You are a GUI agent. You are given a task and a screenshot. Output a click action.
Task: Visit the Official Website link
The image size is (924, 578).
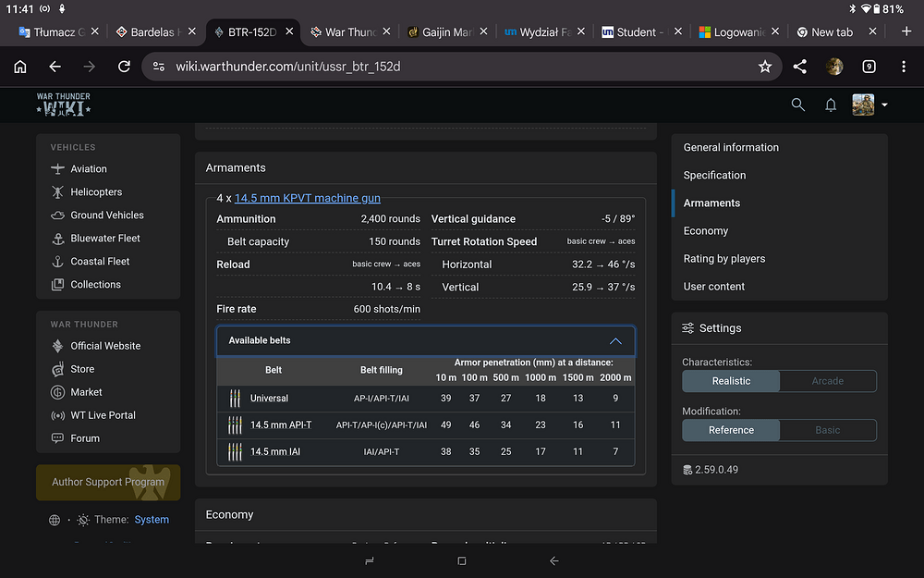click(x=96, y=346)
